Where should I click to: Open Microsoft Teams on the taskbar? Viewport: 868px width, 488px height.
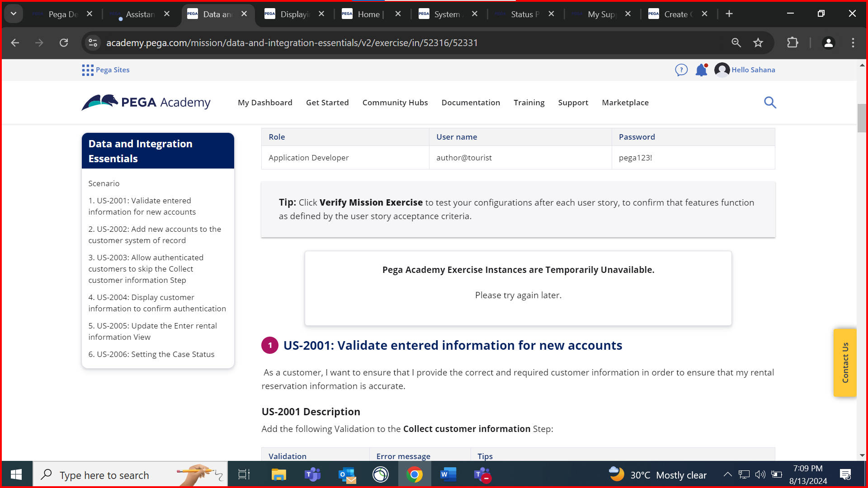tap(312, 474)
